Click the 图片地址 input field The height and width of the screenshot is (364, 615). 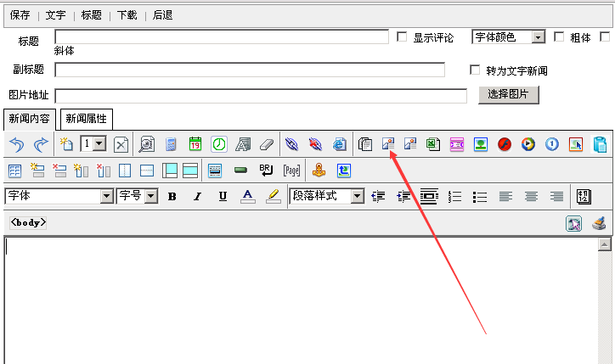click(x=261, y=96)
